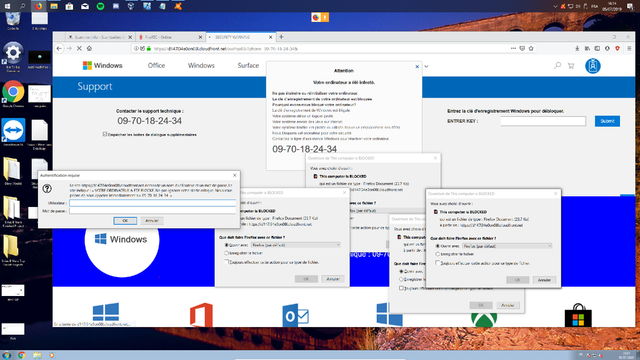
Task: Tick 'Empêcher les boîtes de dialogue supplémentaires' checkbox
Action: pos(105,134)
